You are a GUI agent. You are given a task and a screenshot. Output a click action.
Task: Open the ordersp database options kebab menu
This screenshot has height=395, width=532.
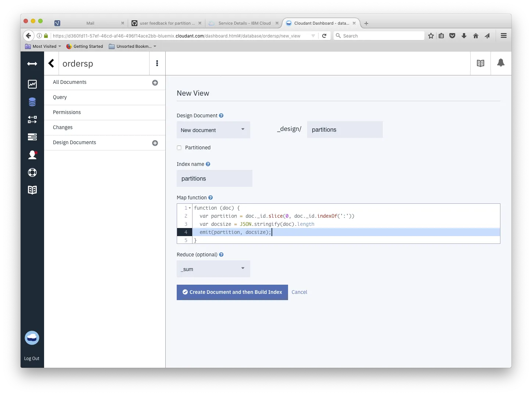pyautogui.click(x=157, y=63)
